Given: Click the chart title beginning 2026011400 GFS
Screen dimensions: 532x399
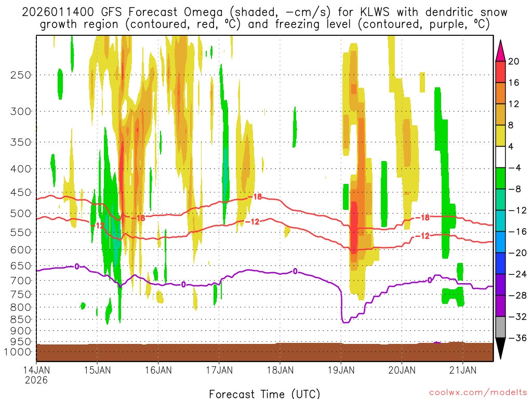Looking at the screenshot, I should [264, 12].
